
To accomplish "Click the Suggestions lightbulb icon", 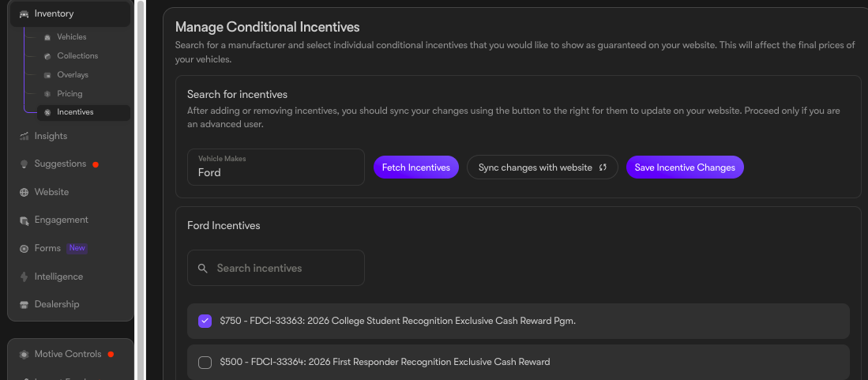I will click(24, 164).
